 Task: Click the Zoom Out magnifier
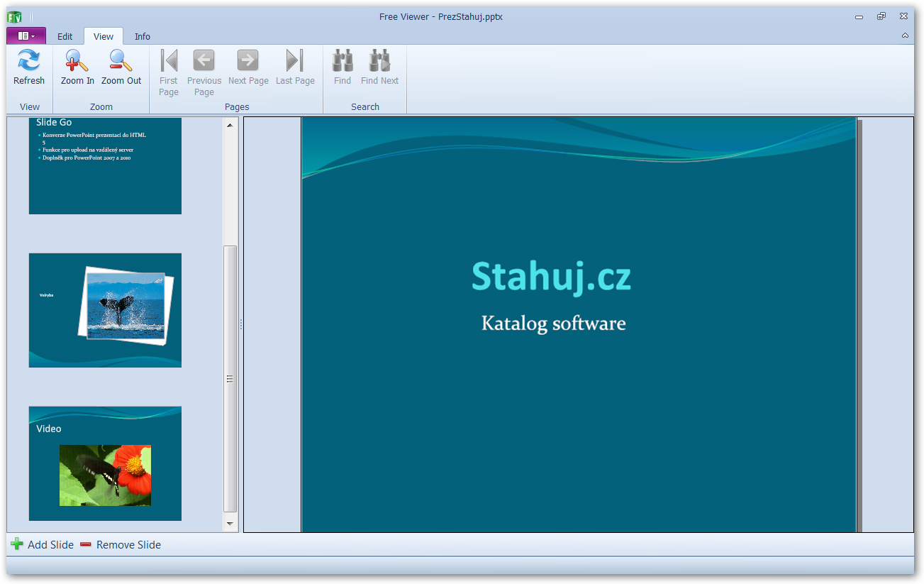121,60
